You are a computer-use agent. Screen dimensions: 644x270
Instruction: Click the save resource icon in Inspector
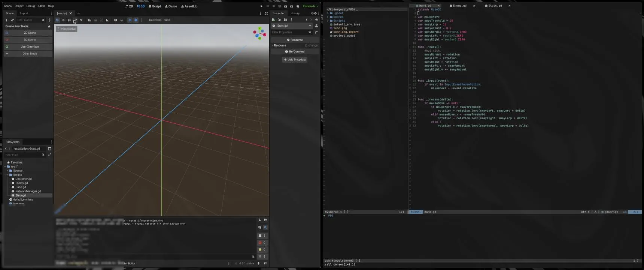(x=285, y=19)
